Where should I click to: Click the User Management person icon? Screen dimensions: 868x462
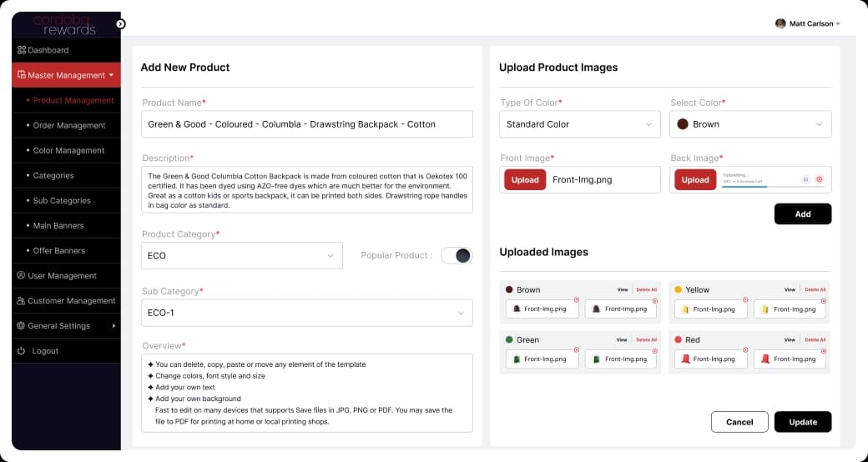coord(21,275)
